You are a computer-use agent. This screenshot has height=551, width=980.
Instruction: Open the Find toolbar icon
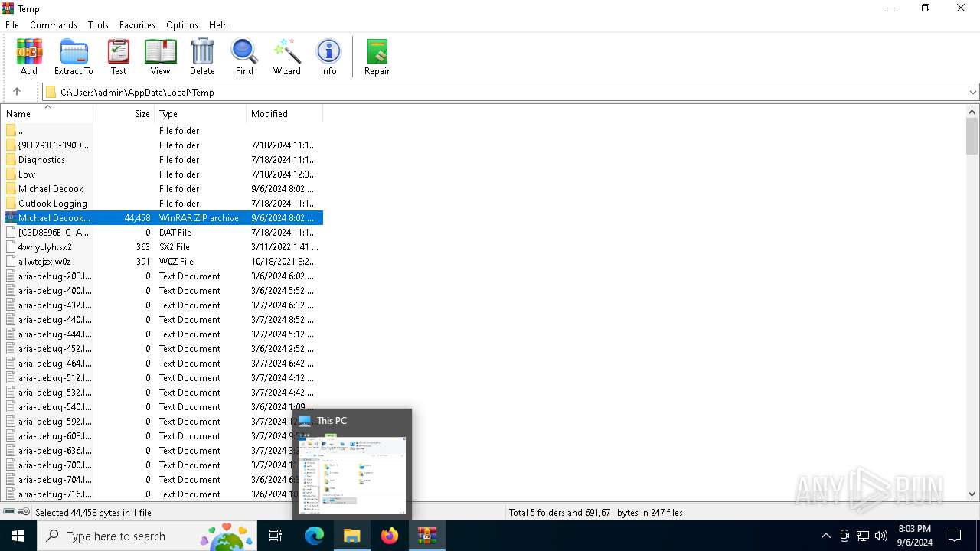pos(244,57)
